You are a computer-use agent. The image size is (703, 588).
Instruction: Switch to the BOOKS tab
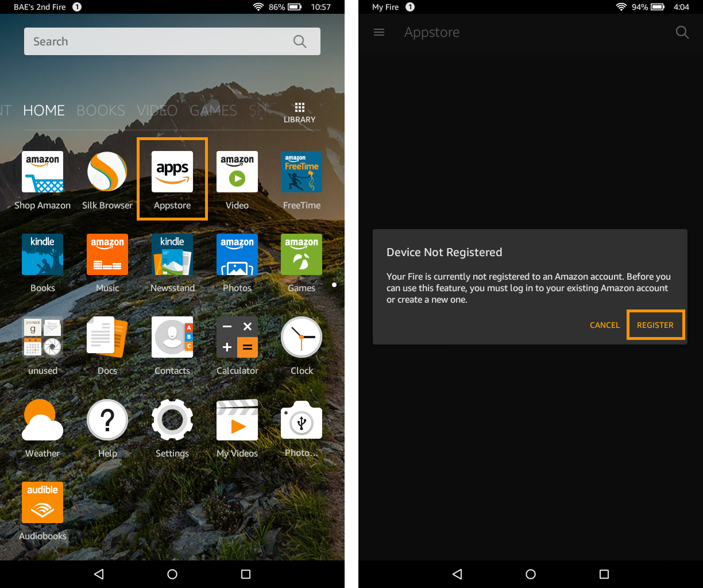(101, 110)
